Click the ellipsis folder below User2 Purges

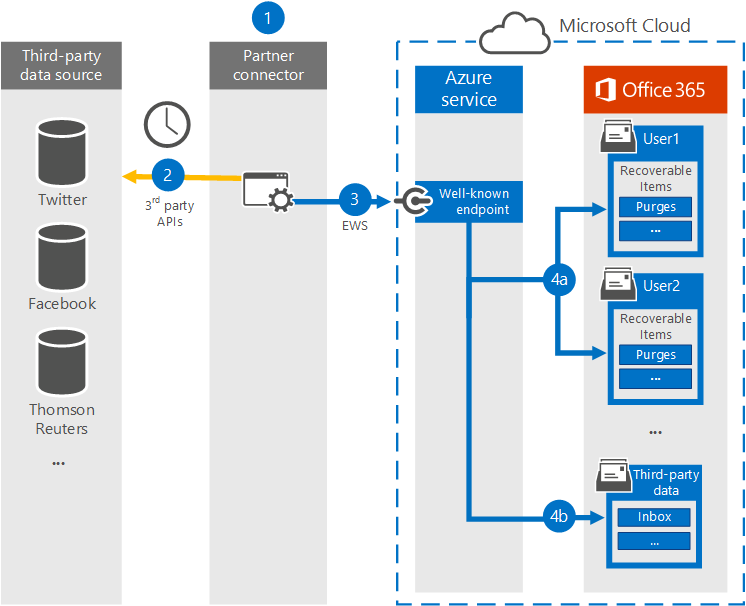pos(655,379)
